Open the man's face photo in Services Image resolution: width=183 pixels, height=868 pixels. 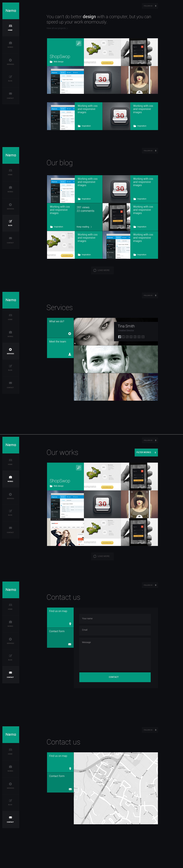click(116, 359)
